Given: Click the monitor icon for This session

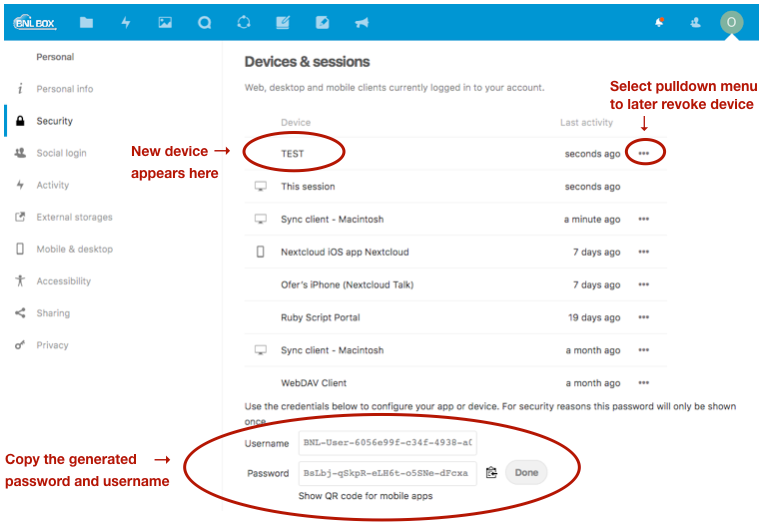Looking at the screenshot, I should point(261,186).
